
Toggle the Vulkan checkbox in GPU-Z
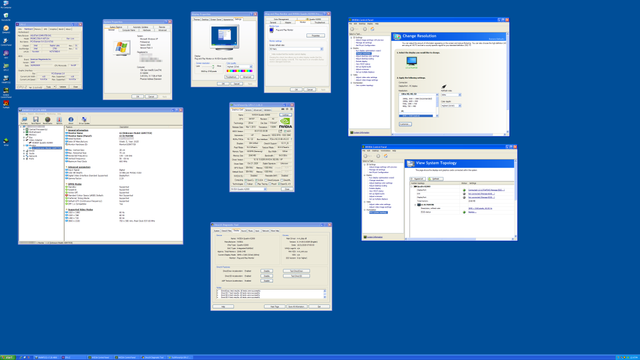[247, 184]
